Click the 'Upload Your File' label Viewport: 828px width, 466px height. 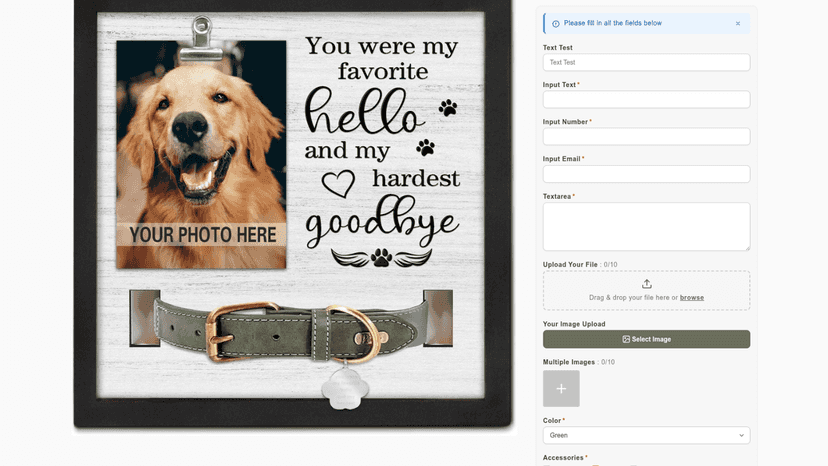[570, 265]
